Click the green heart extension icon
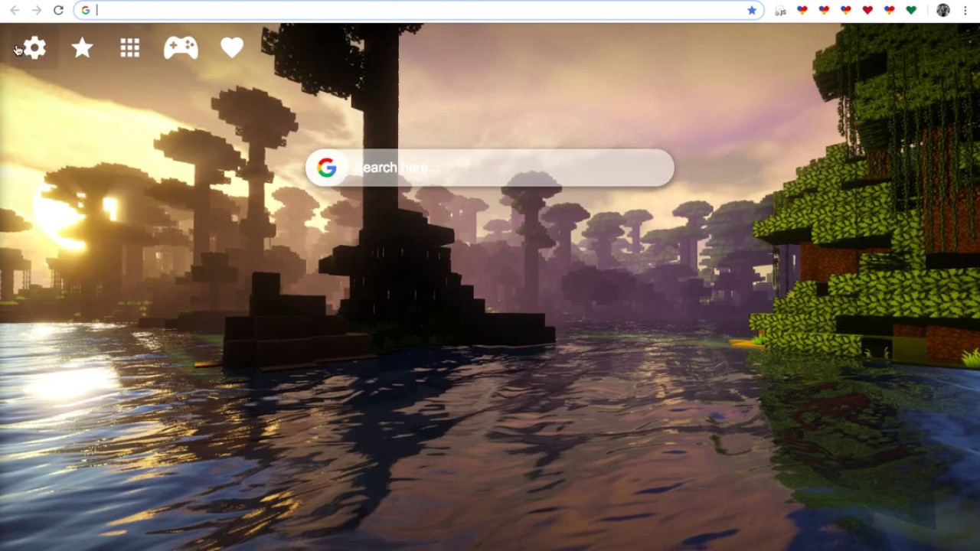This screenshot has height=551, width=980. (x=911, y=10)
